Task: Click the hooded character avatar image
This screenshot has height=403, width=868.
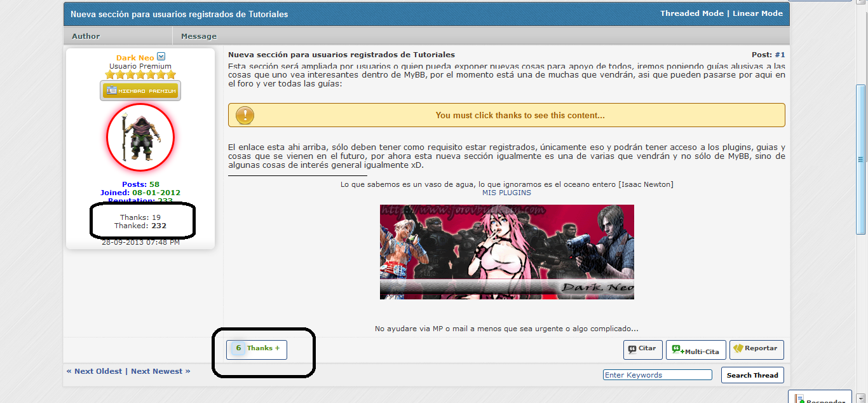Action: point(140,137)
